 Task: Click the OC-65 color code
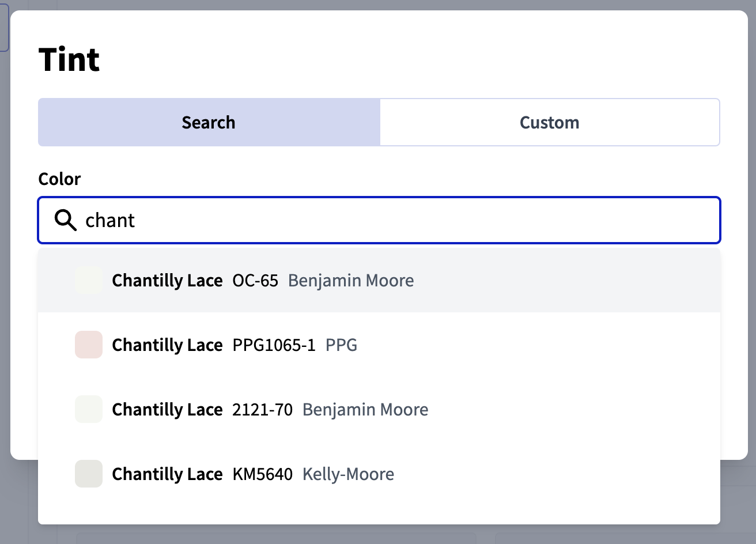(255, 281)
